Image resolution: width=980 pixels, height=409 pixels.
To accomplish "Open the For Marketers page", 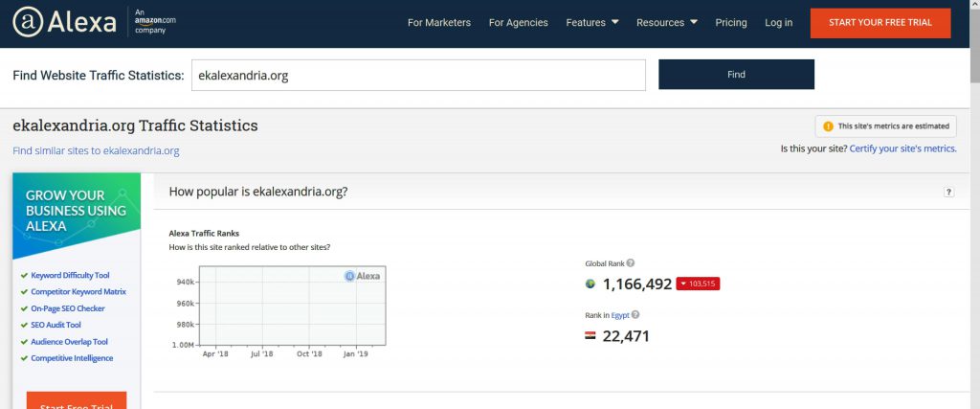I will coord(438,23).
